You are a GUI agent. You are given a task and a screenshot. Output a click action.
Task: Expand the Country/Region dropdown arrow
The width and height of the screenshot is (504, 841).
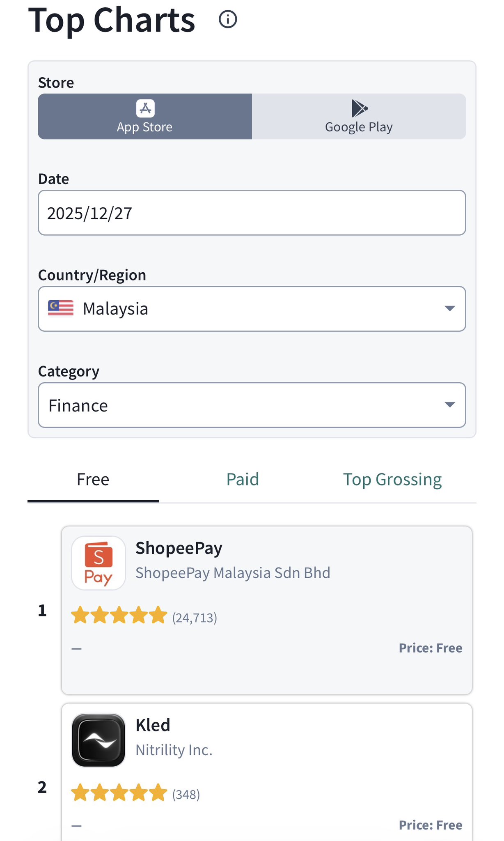[x=450, y=308]
